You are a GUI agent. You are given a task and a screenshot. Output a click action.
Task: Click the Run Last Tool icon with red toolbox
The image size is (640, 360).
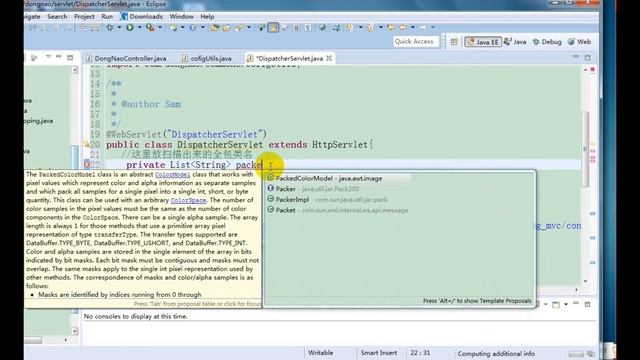[150, 27]
